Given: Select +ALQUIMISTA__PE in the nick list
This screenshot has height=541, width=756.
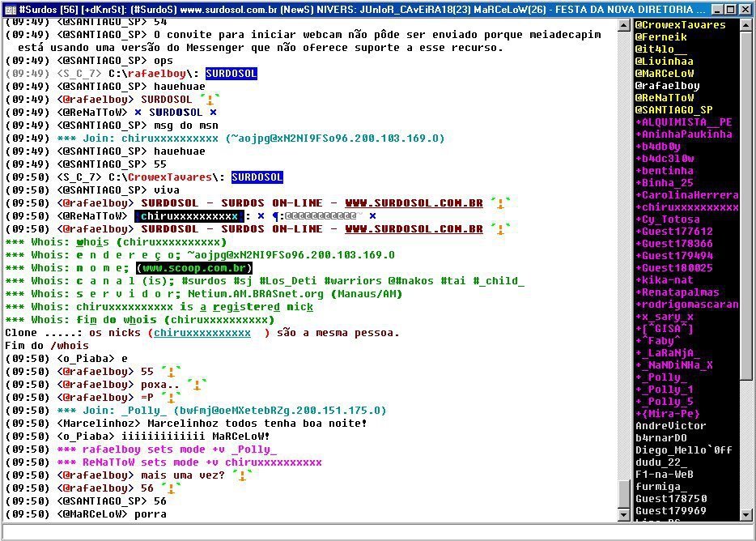Looking at the screenshot, I should (x=683, y=122).
